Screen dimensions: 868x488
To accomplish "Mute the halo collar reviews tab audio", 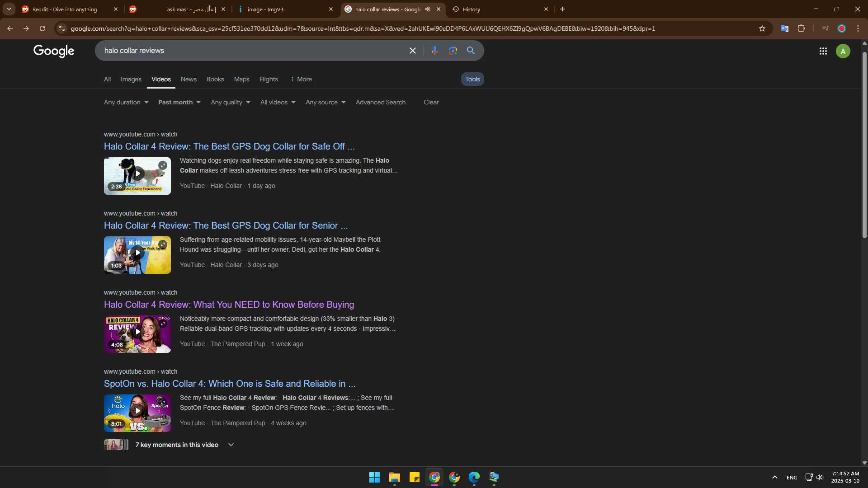I will point(428,9).
